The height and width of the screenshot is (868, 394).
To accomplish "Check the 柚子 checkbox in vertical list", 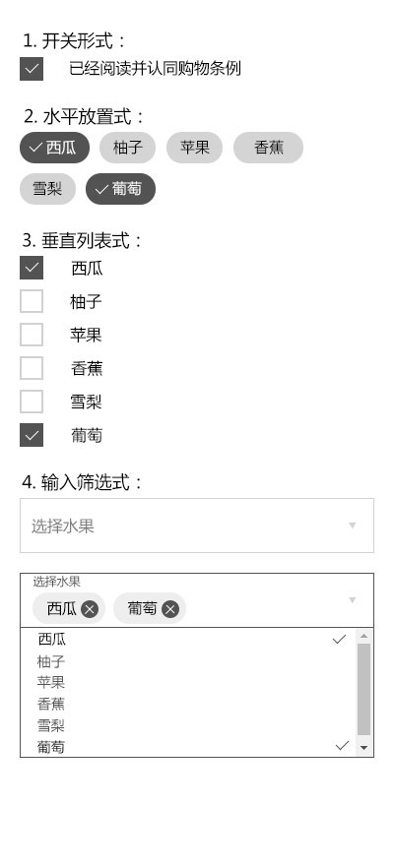I will (32, 301).
